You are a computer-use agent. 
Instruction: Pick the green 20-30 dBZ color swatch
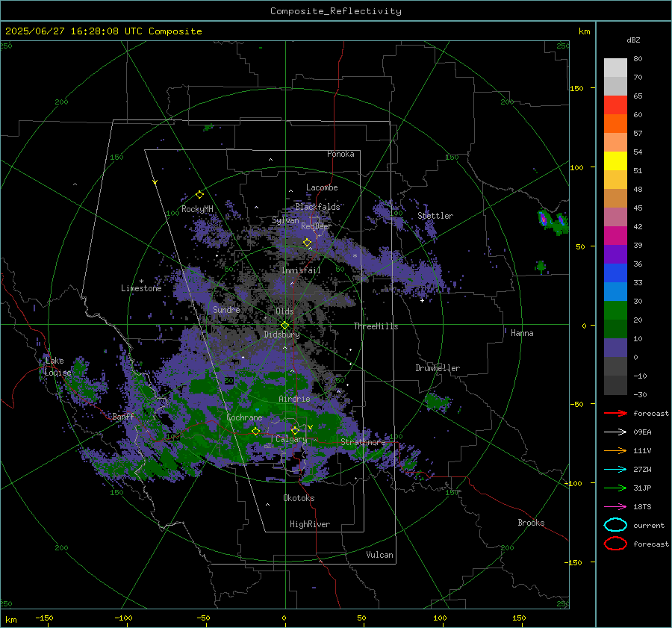point(615,311)
